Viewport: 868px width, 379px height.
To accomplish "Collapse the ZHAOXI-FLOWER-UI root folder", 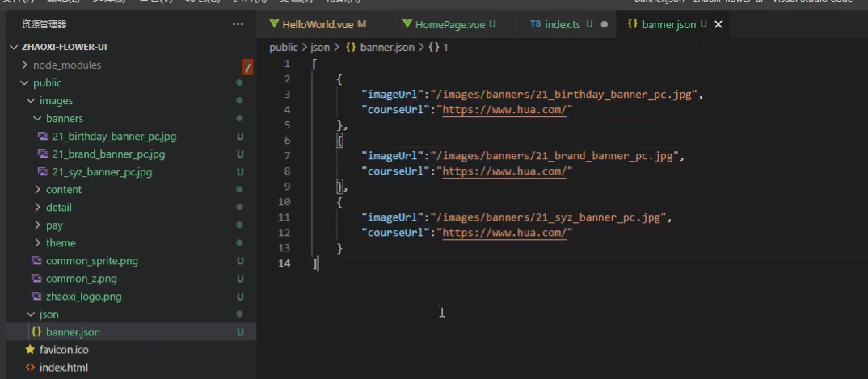I will tap(15, 47).
